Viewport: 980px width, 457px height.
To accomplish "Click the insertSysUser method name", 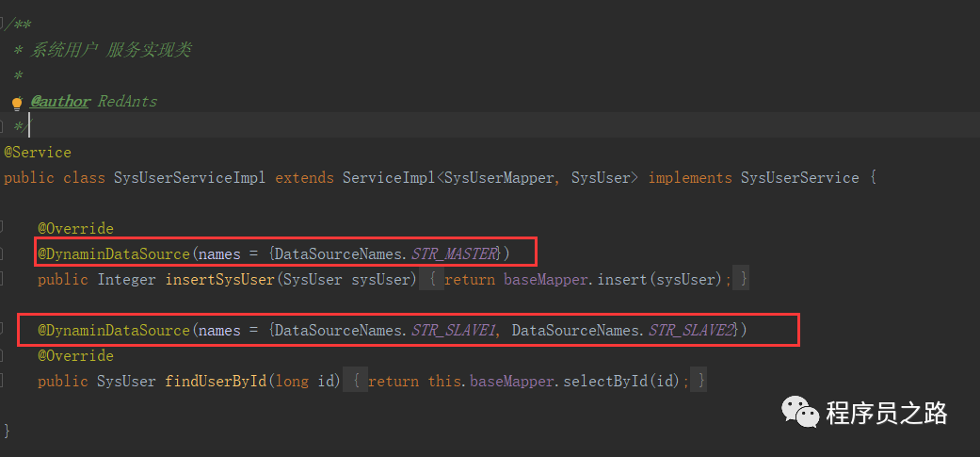I will [220, 280].
